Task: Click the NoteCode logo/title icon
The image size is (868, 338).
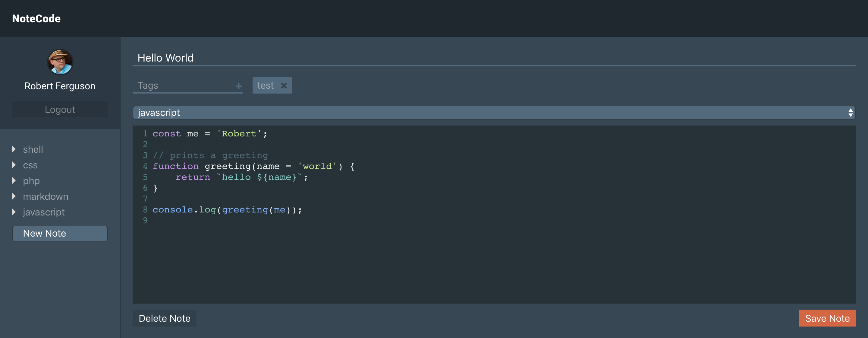Action: pos(36,18)
